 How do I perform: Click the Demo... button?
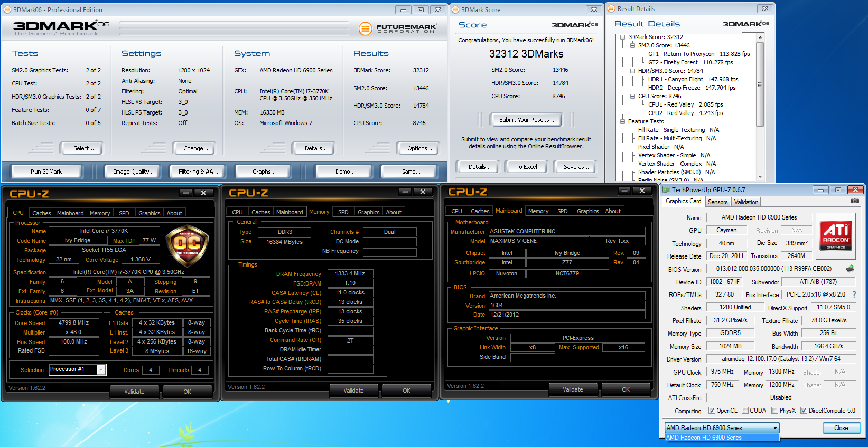tap(345, 172)
